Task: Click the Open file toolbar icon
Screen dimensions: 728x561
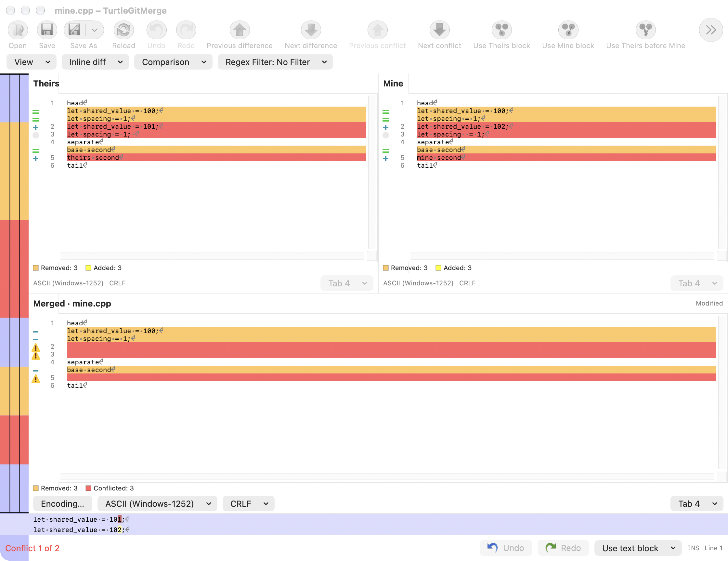Action: tap(18, 30)
